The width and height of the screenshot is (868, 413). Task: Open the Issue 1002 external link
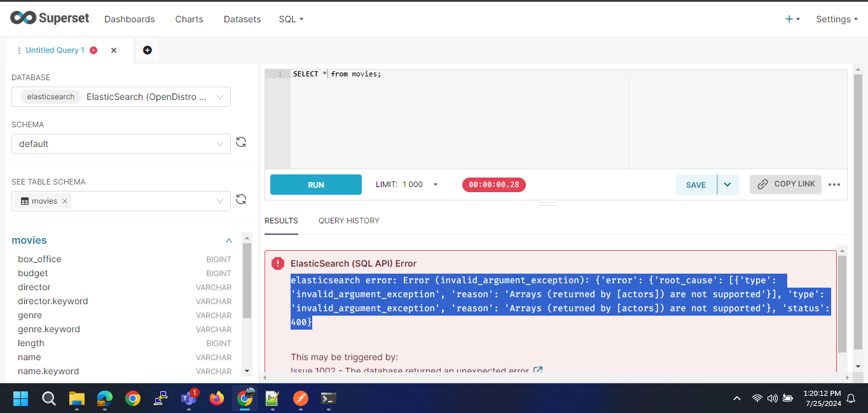click(x=538, y=370)
